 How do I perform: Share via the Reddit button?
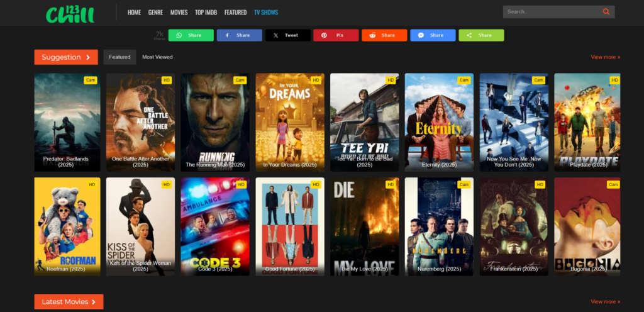point(384,35)
